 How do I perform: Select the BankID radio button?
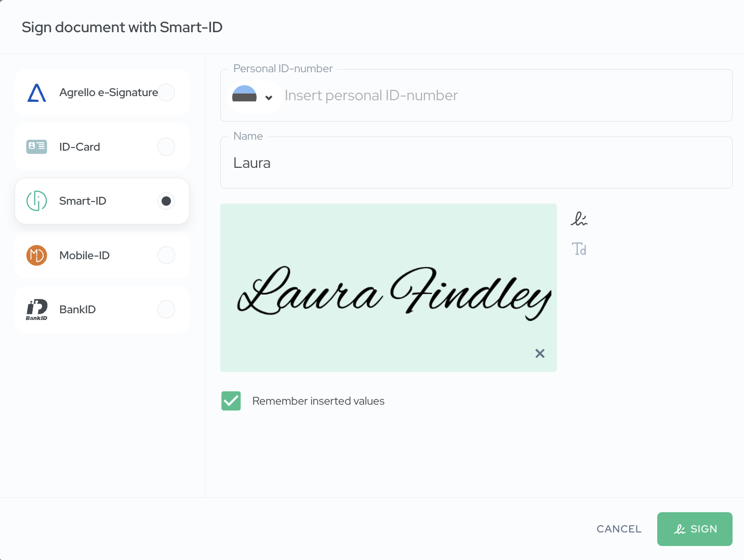(166, 310)
